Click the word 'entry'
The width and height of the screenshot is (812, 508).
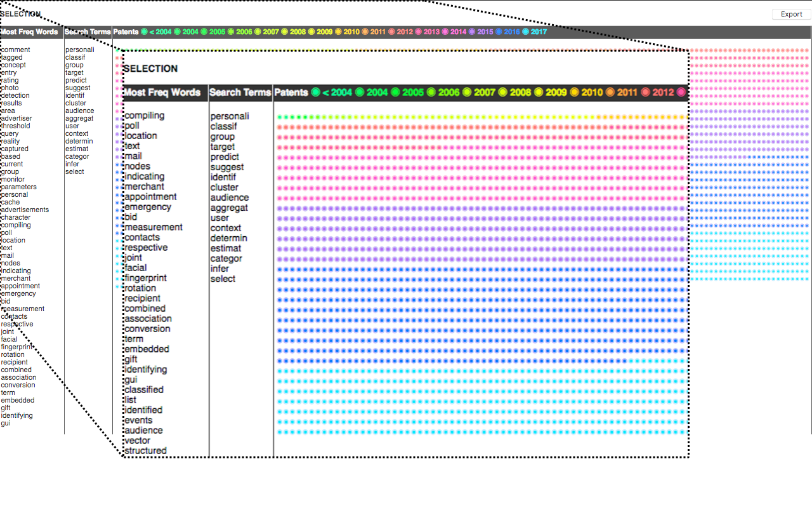tap(9, 72)
